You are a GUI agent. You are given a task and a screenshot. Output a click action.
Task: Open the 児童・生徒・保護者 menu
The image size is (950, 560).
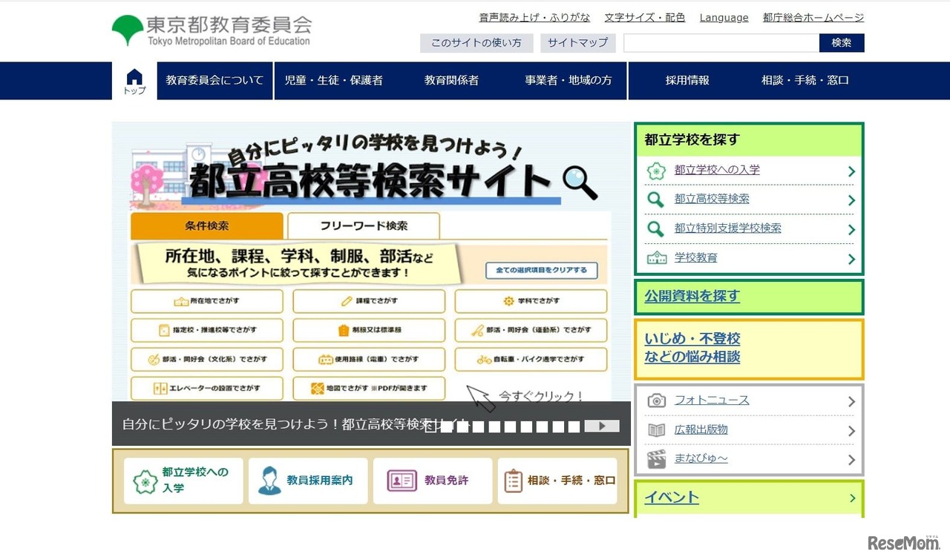[333, 81]
